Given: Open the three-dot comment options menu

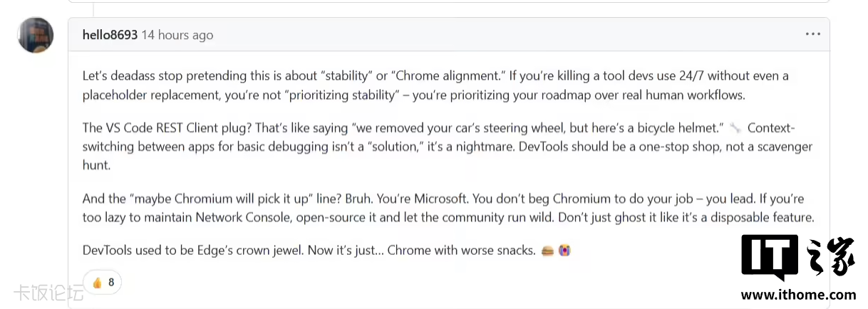Looking at the screenshot, I should (813, 34).
